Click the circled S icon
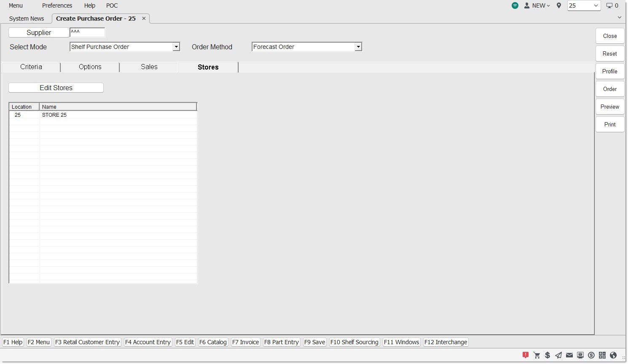Image resolution: width=628 pixels, height=364 pixels. click(x=591, y=355)
